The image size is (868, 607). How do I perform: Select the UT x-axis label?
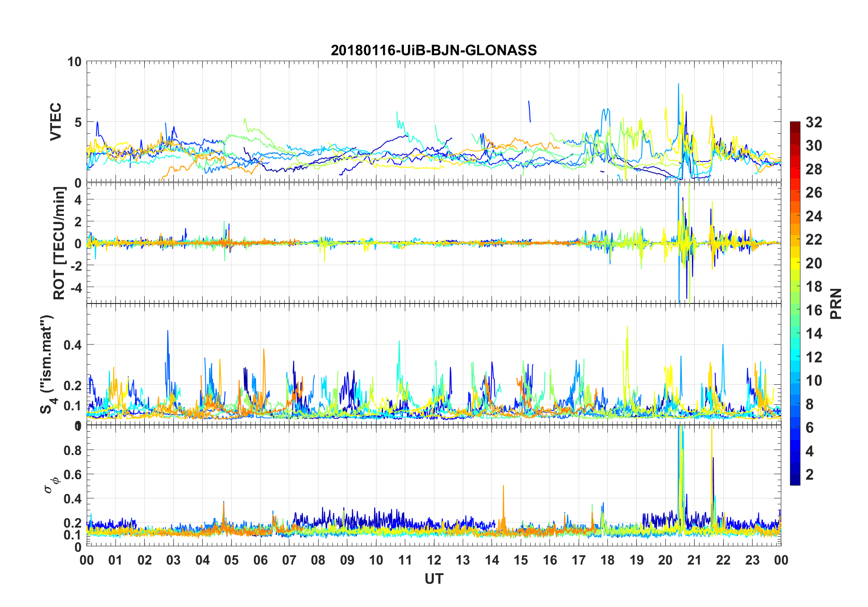(434, 579)
